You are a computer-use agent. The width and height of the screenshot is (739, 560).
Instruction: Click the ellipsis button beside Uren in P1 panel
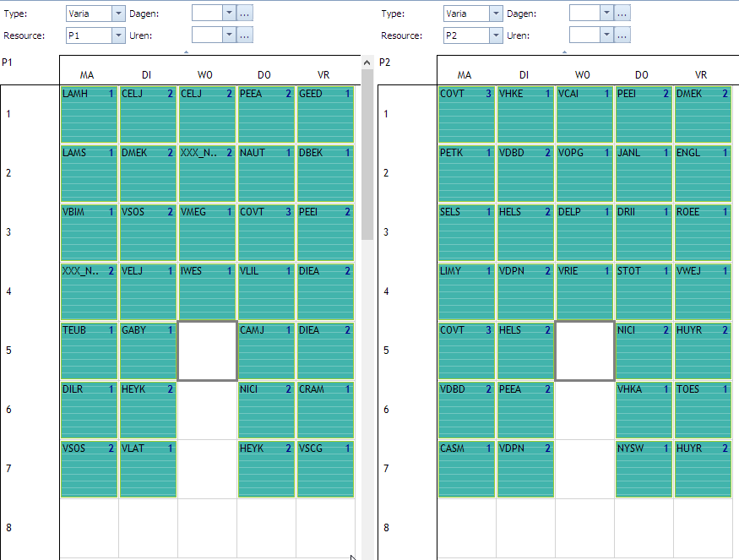pos(245,35)
